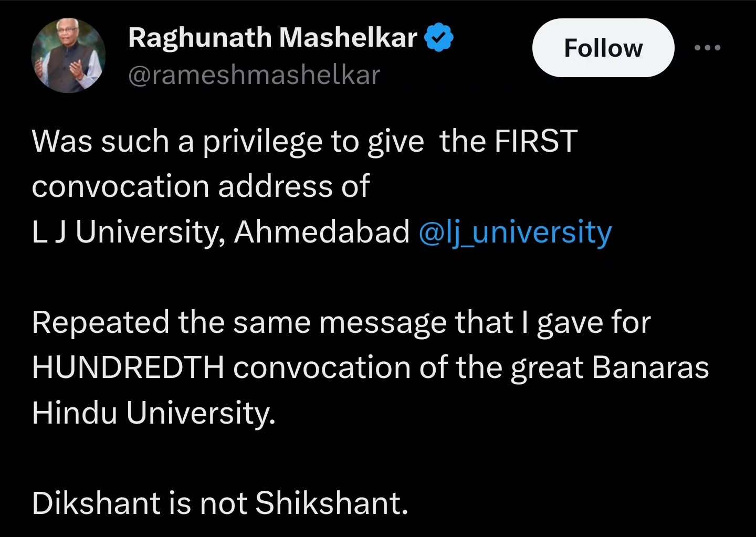Click the word "Shikshant." in the tweet
This screenshot has width=756, height=537.
pyautogui.click(x=331, y=503)
